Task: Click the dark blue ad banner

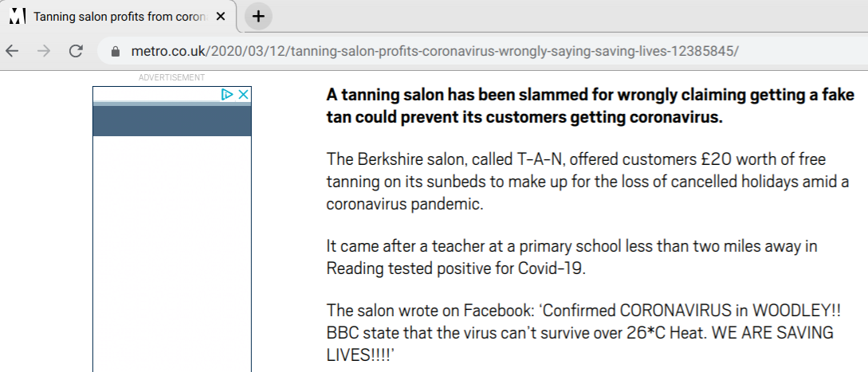Action: click(x=171, y=120)
